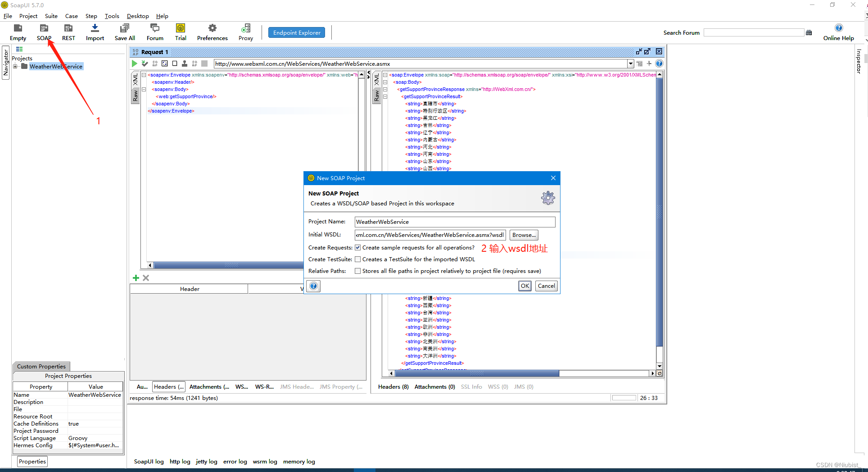Submit the request with the green run arrow
Image resolution: width=868 pixels, height=472 pixels.
click(x=134, y=64)
